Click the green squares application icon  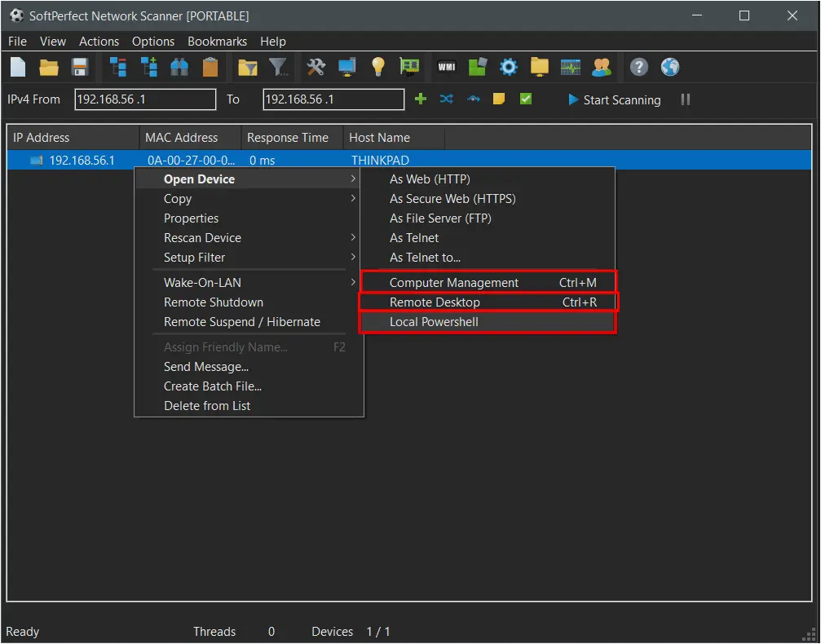[x=478, y=67]
